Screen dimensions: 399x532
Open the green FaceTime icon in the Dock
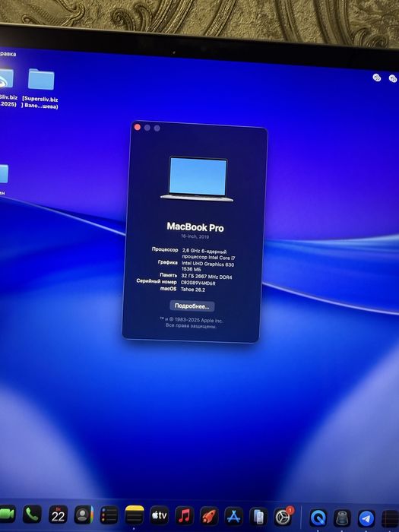pyautogui.click(x=7, y=514)
